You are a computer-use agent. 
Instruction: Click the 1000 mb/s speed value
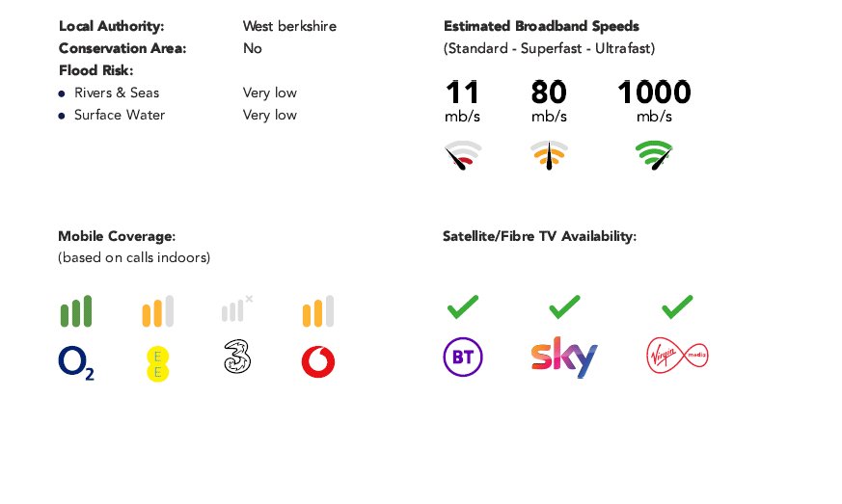pyautogui.click(x=654, y=100)
